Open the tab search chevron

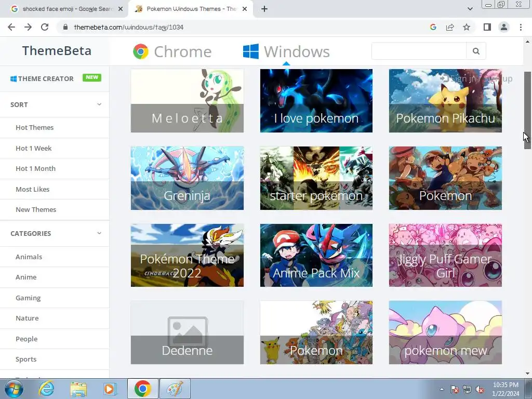pyautogui.click(x=470, y=9)
